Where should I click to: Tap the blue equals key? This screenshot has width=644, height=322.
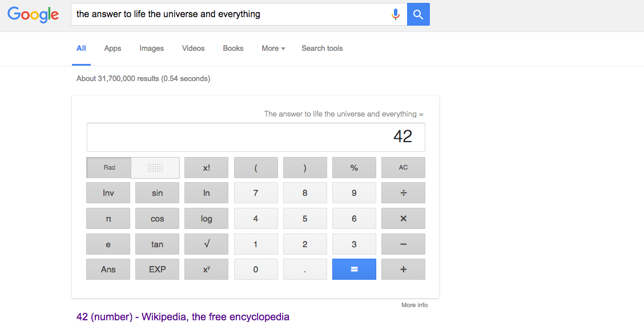354,269
